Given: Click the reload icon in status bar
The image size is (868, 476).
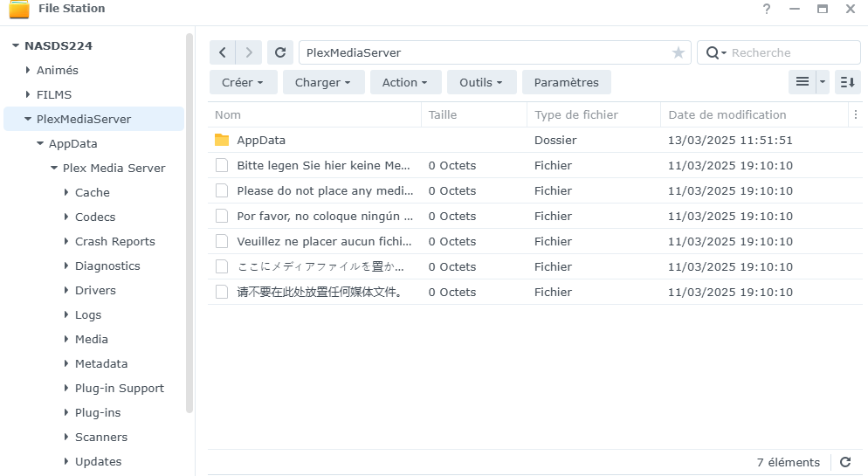Looking at the screenshot, I should (844, 462).
